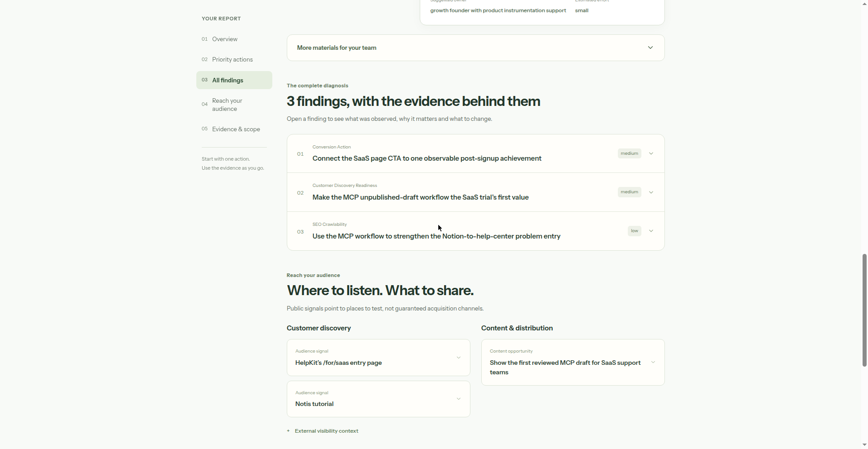The height and width of the screenshot is (449, 868).
Task: Click low badge on SEO Crawlability finding
Action: (635, 231)
